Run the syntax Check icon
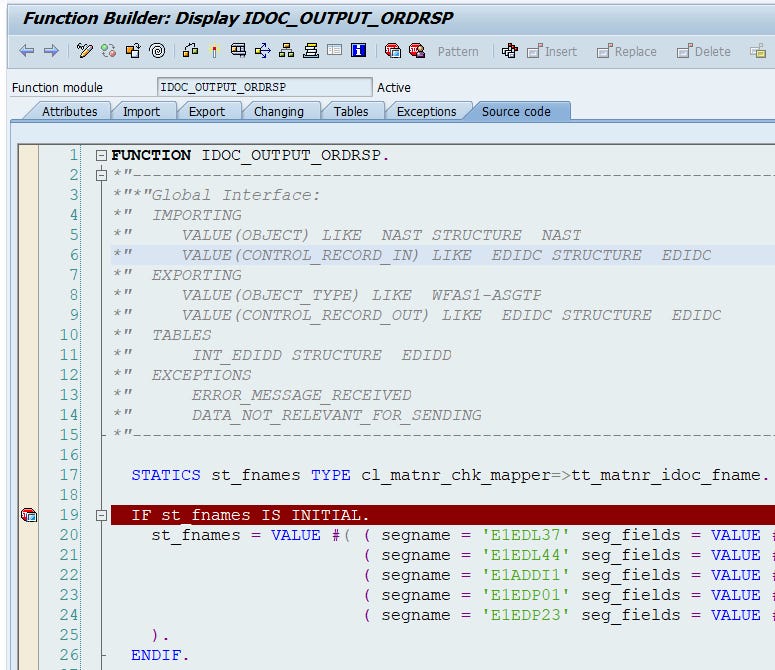The image size is (775, 670). tap(190, 50)
